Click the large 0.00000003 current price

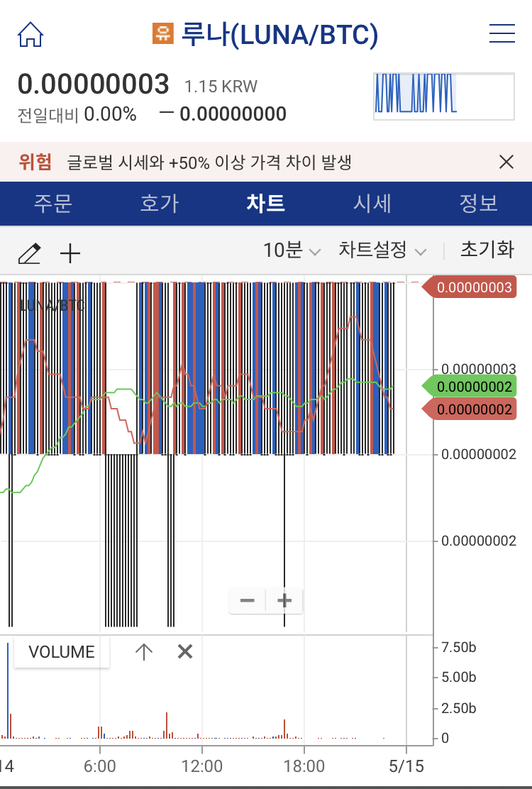(x=94, y=84)
